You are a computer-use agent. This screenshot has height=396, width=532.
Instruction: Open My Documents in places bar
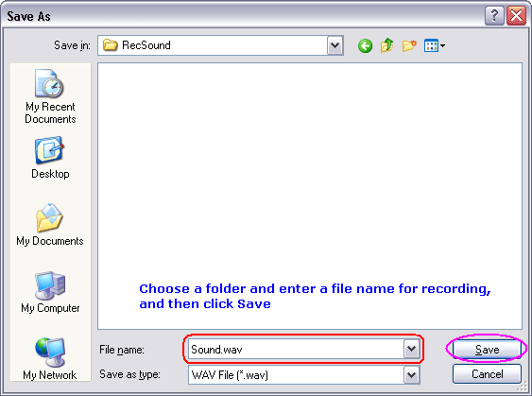tap(50, 224)
